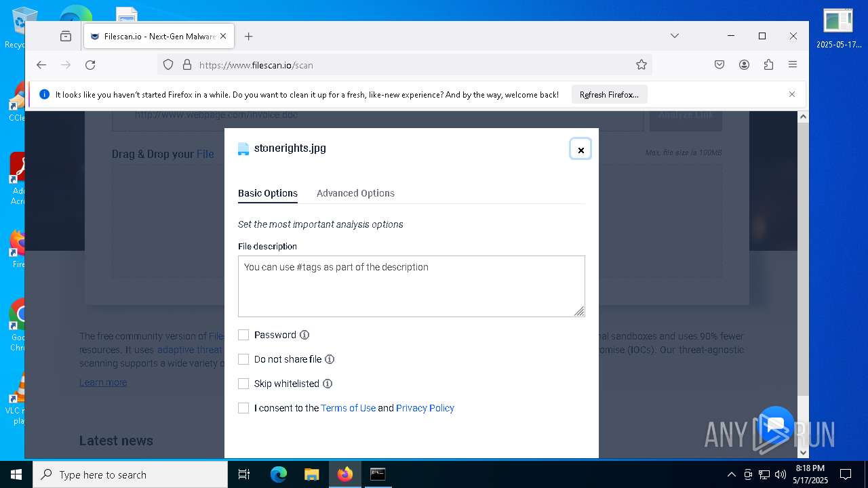Check the I consent to the terms box

point(243,408)
